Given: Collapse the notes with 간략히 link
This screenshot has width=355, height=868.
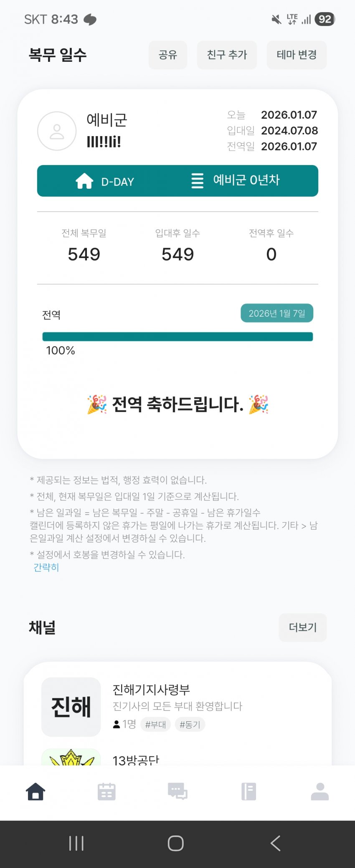Looking at the screenshot, I should [46, 567].
